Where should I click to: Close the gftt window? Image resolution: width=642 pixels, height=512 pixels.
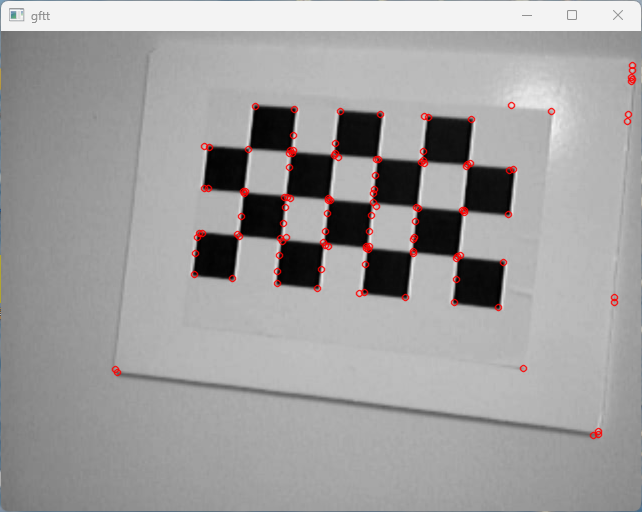(618, 16)
